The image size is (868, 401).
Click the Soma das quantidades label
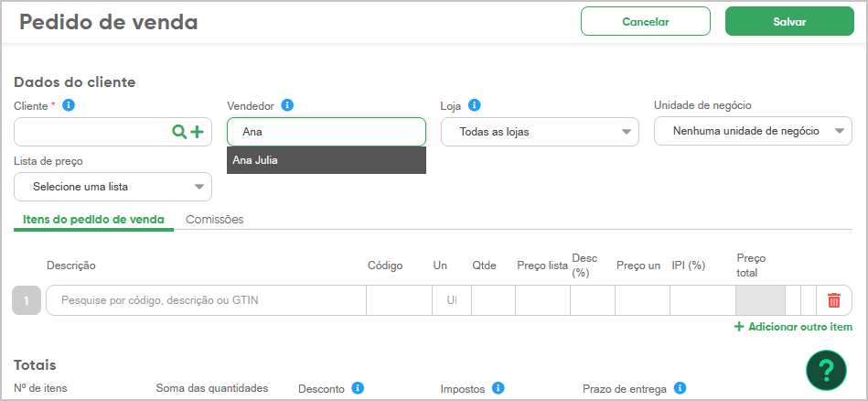tap(212, 388)
